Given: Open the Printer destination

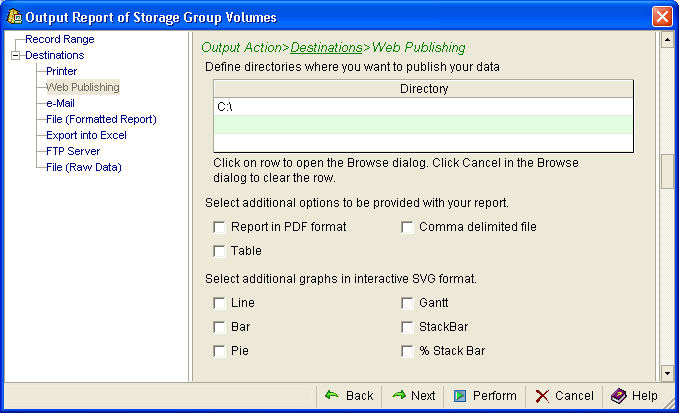Looking at the screenshot, I should click(61, 71).
